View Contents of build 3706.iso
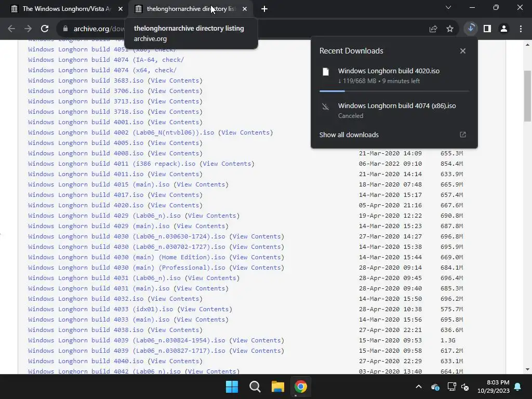The width and height of the screenshot is (532, 399). [175, 91]
